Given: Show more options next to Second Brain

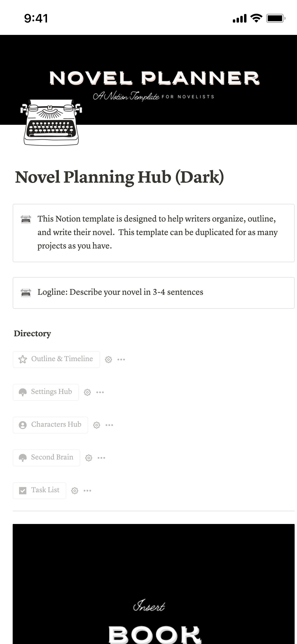Looking at the screenshot, I should tap(101, 458).
